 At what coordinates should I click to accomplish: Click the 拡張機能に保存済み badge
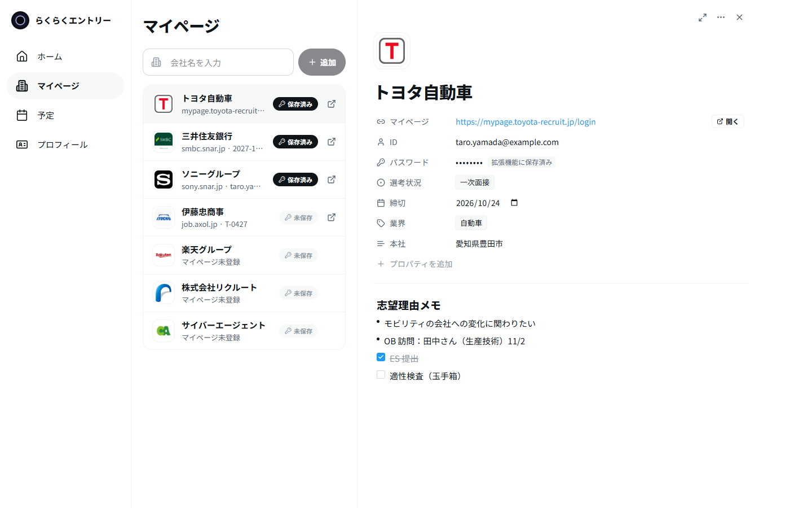click(522, 163)
